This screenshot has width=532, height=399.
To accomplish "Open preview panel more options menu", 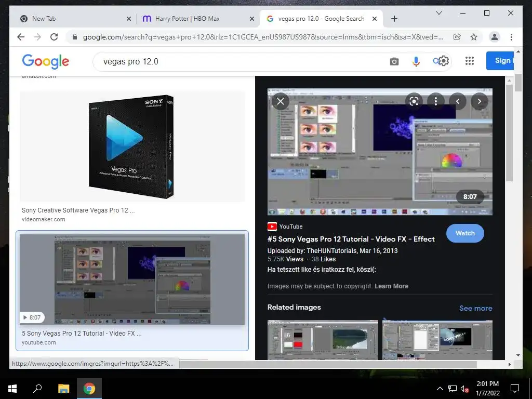I will (x=436, y=101).
